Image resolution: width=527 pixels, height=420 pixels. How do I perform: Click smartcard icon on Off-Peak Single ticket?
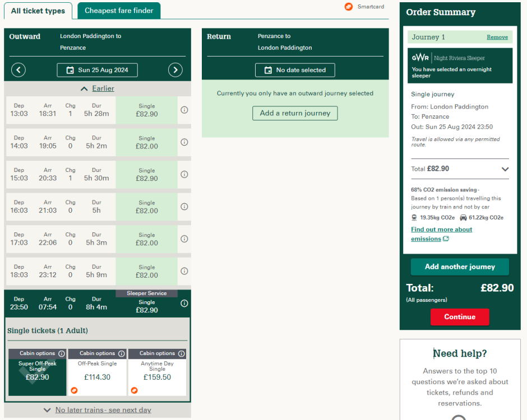pos(74,390)
